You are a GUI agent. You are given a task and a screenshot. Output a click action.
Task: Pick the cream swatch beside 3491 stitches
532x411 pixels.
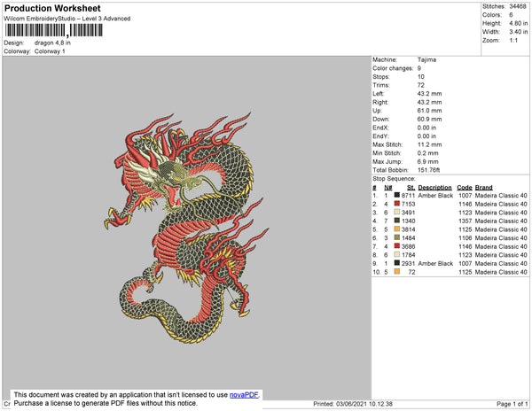[x=396, y=212]
